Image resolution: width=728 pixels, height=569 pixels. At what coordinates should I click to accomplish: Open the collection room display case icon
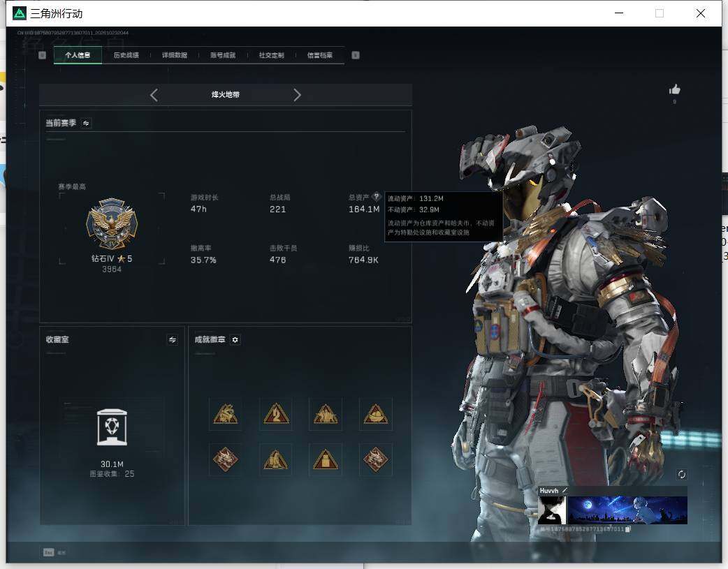coord(112,427)
